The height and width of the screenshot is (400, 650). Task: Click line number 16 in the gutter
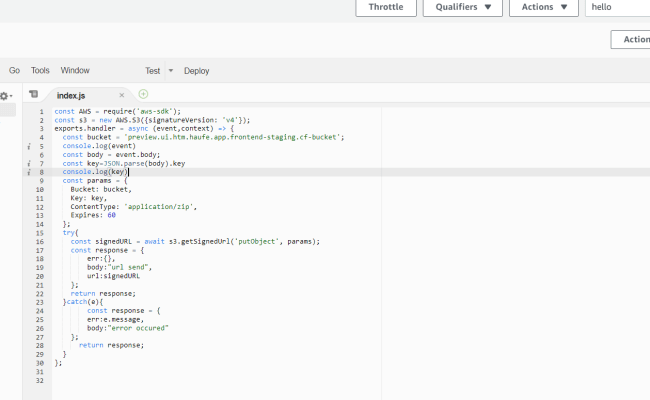(40, 242)
